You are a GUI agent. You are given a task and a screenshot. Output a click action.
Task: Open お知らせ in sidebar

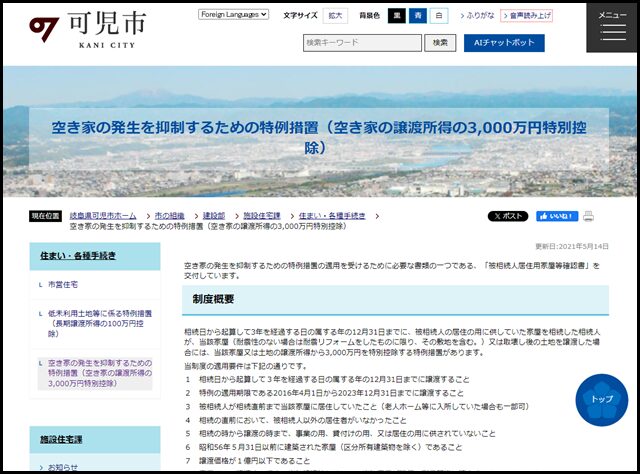point(63,467)
